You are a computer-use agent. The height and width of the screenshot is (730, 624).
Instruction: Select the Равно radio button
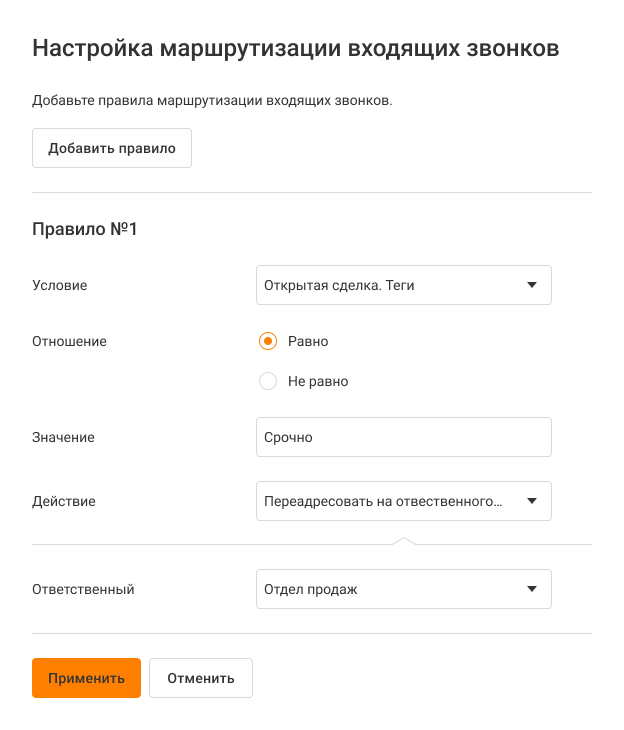click(x=267, y=341)
